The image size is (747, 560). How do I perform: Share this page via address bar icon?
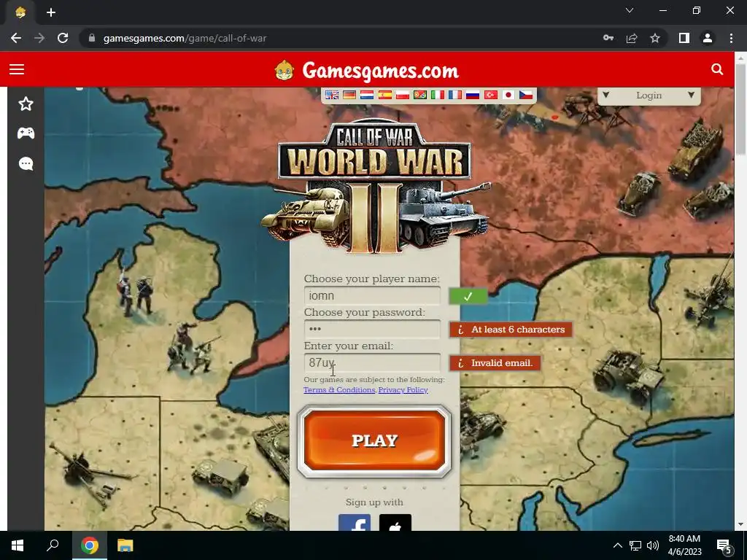(632, 38)
